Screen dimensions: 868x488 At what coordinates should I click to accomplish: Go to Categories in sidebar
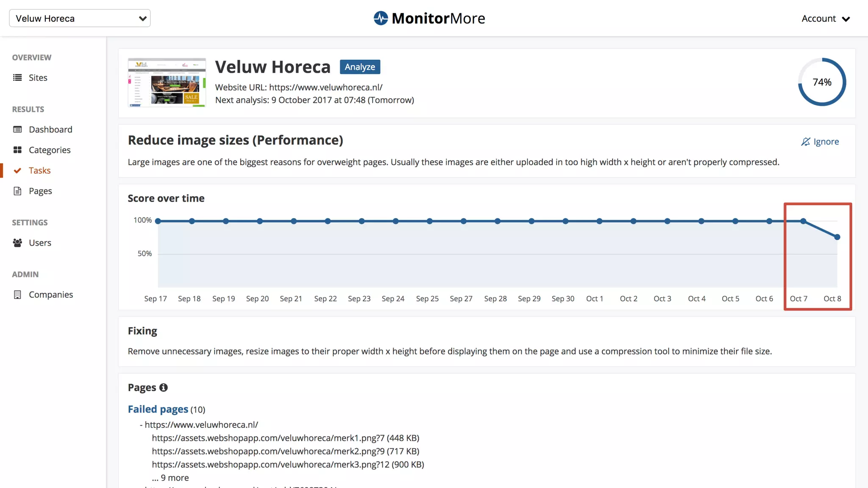click(50, 150)
